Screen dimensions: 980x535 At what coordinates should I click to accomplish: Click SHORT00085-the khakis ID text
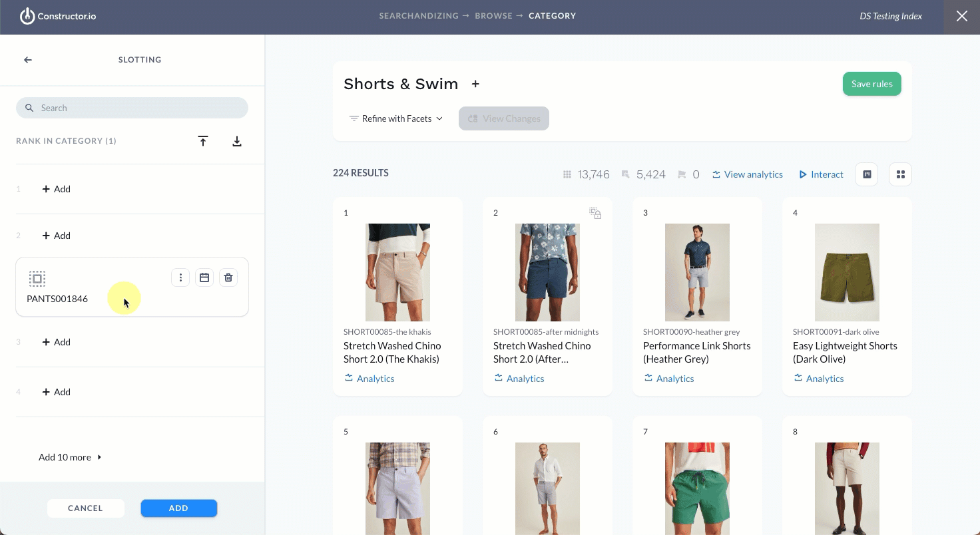[387, 331]
